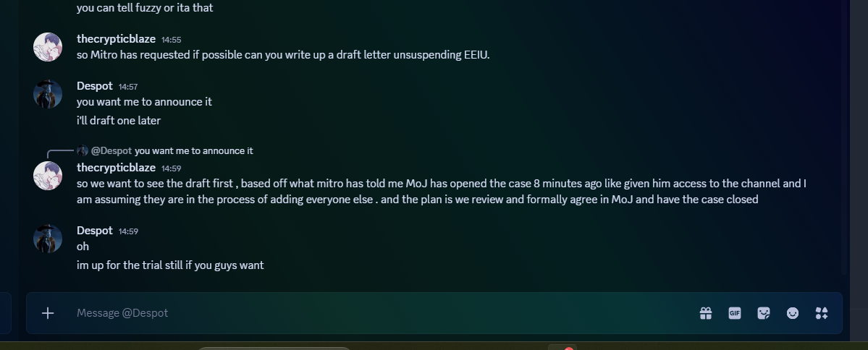The image size is (868, 350).
Task: Click tiny avatar in the reply preview
Action: [x=83, y=150]
